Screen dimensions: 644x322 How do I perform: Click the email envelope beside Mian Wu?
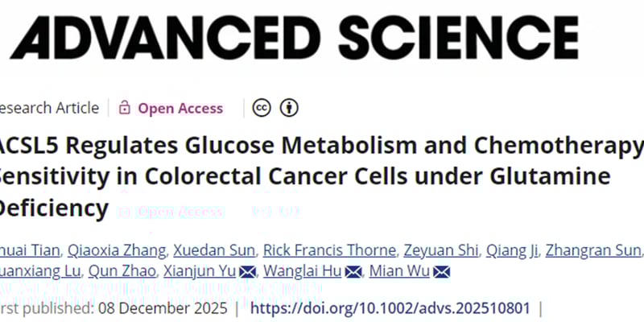(x=441, y=272)
